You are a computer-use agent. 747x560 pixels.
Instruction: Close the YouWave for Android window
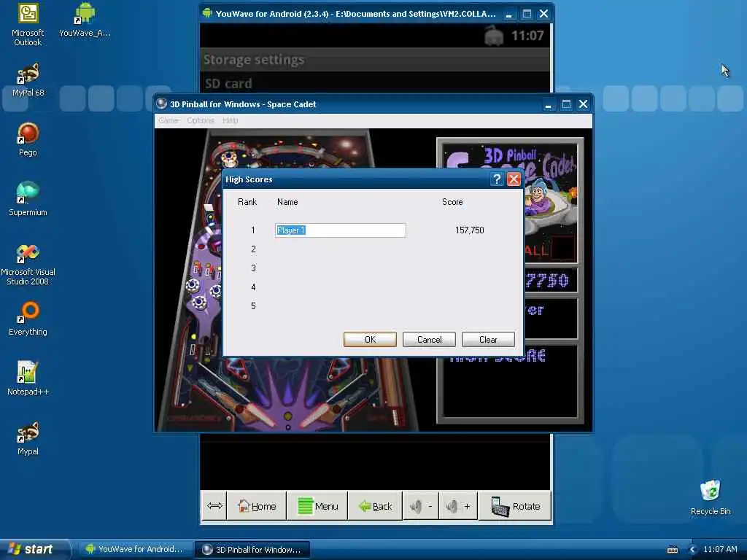point(543,14)
